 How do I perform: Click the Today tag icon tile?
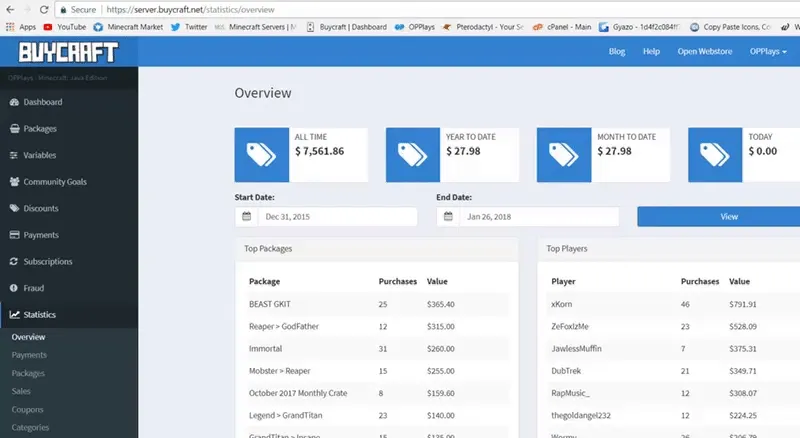715,155
